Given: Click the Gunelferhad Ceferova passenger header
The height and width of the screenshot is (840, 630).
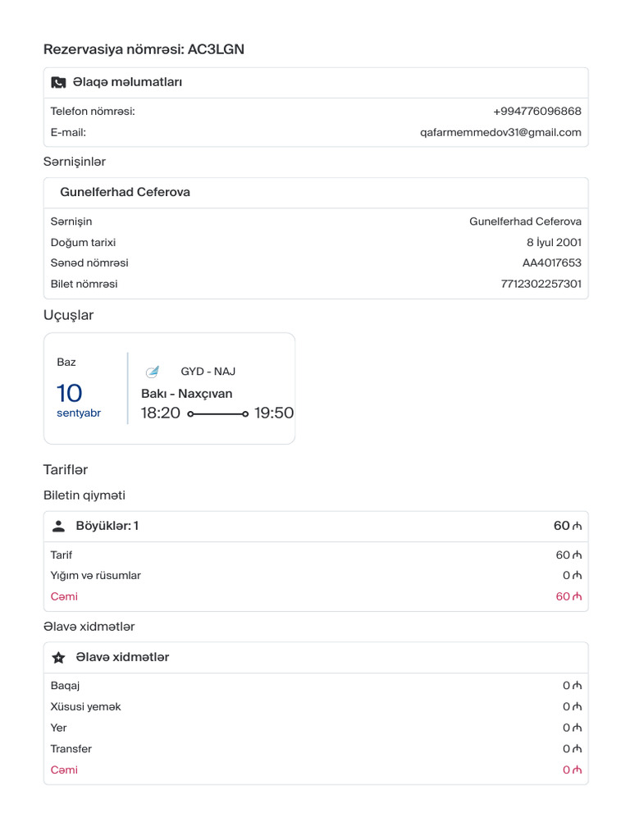Looking at the screenshot, I should [x=125, y=192].
